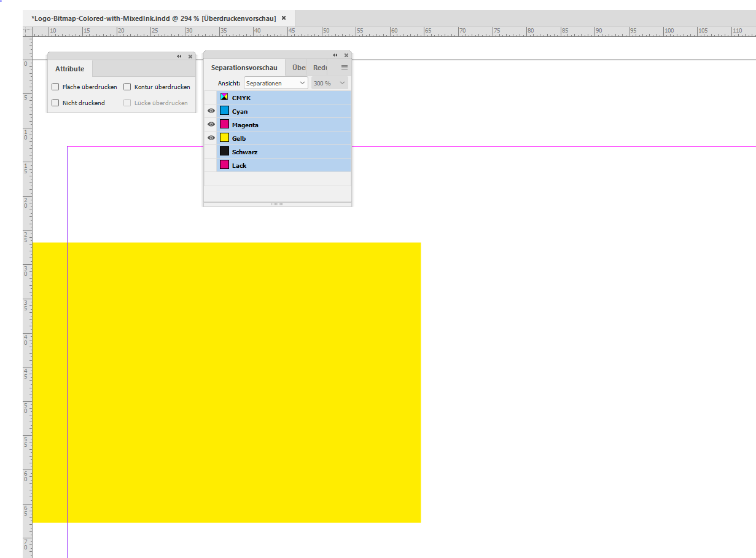Close the Attribute panel
Screen dimensions: 756x558
190,57
